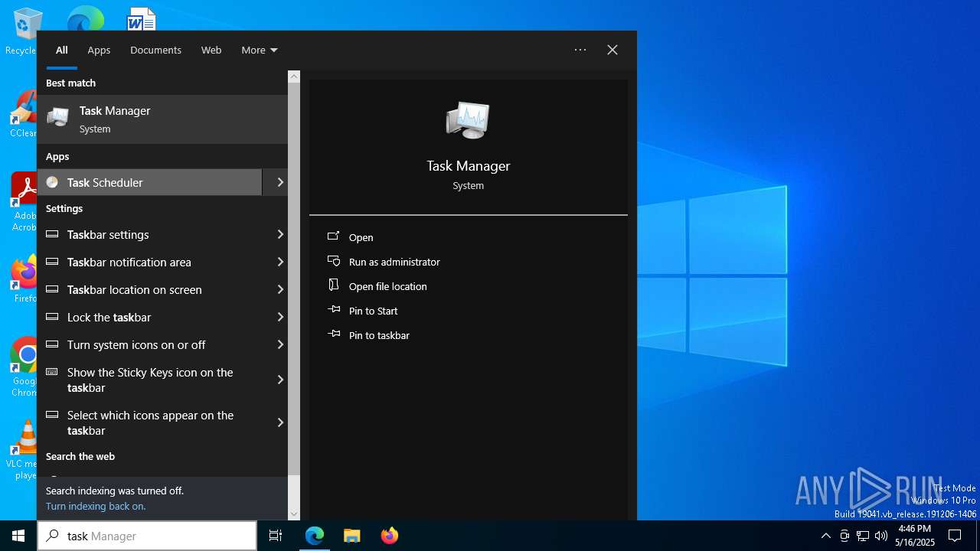Open the More filter dropdown
The image size is (980, 551).
259,50
